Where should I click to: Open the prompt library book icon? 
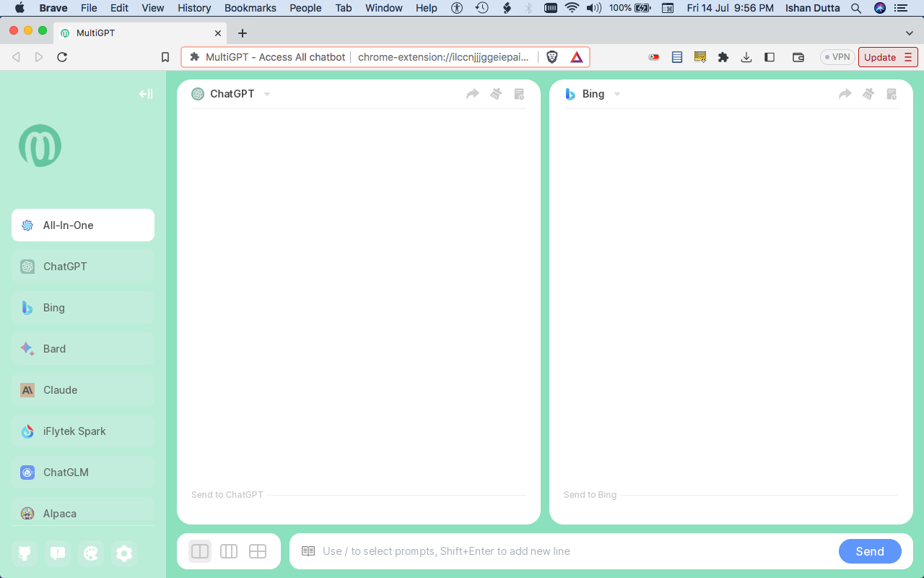coord(308,551)
